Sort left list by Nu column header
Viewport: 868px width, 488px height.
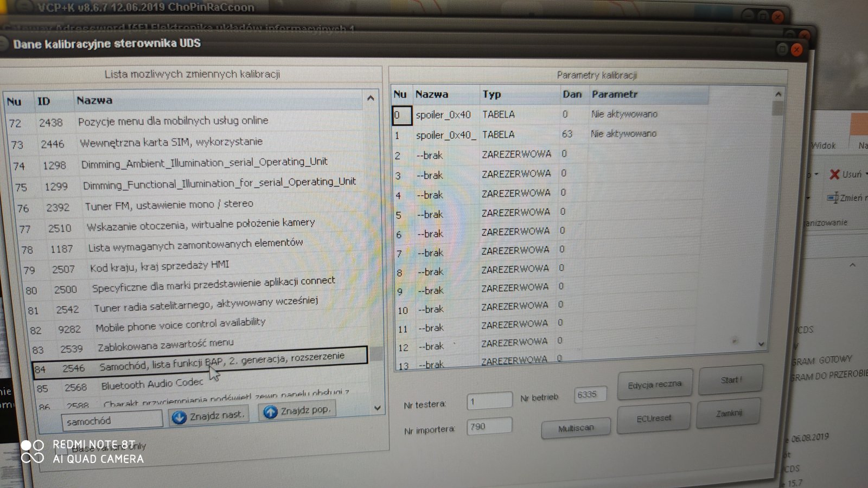[15, 102]
